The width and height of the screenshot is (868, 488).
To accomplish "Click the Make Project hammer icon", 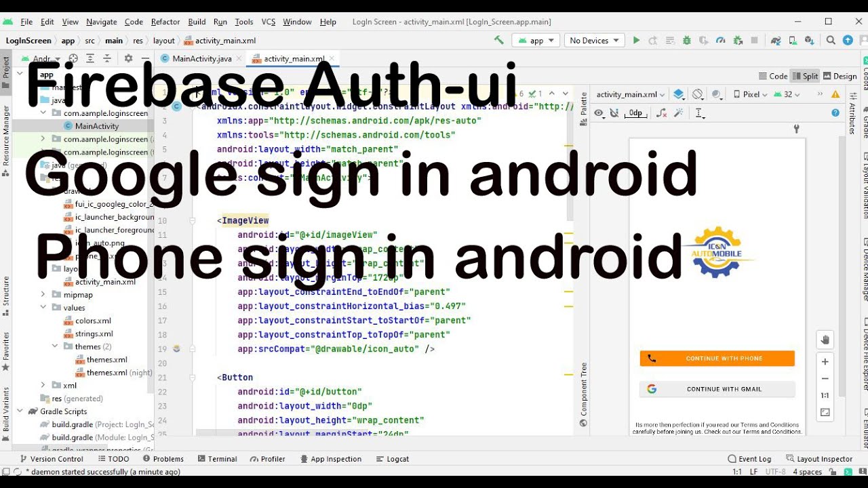I will [x=499, y=40].
